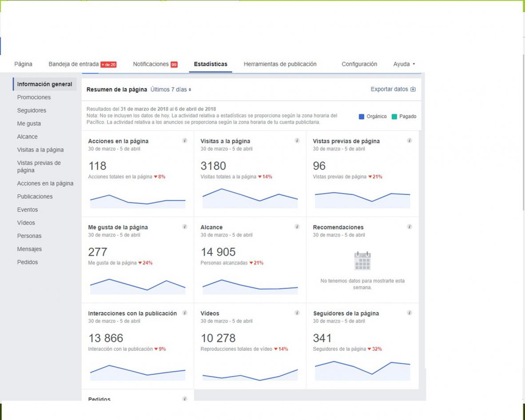Open Herramientas de publicación tab
The image size is (525, 420).
[280, 64]
